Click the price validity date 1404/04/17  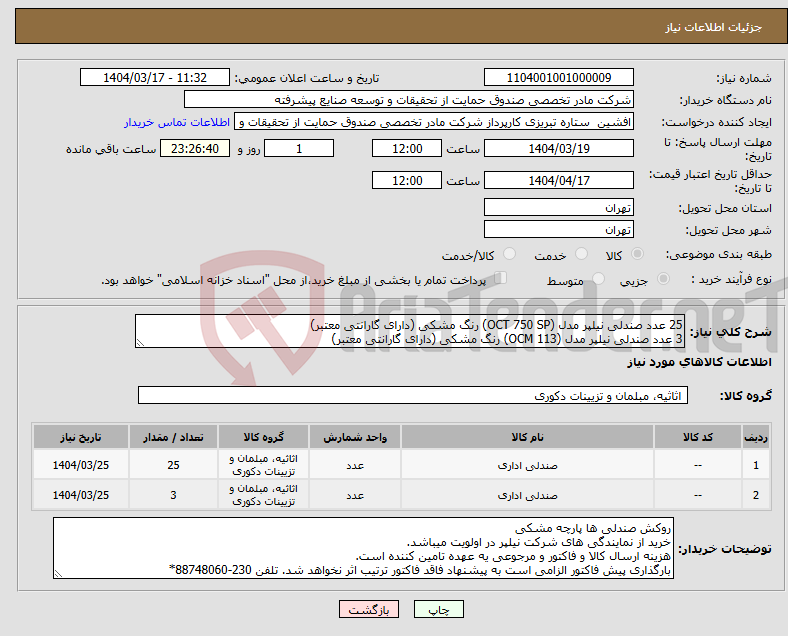[x=558, y=180]
